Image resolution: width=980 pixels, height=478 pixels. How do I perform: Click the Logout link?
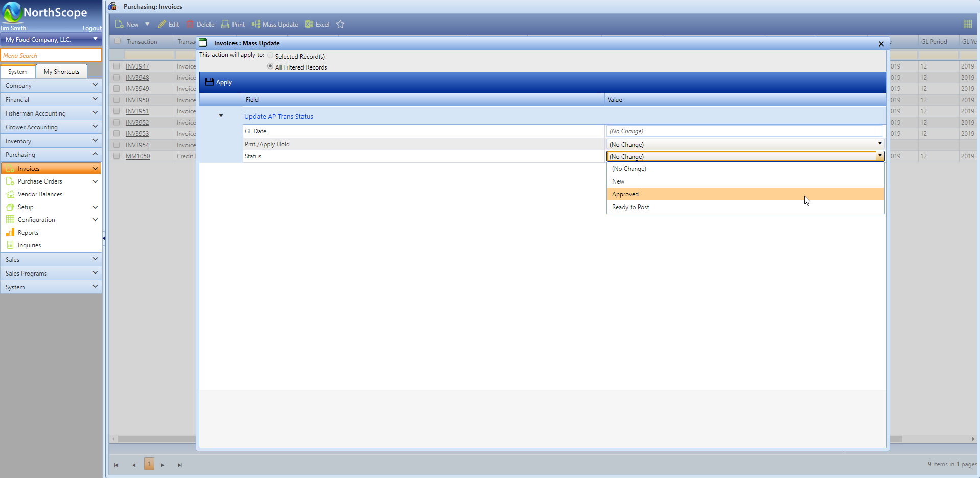coord(92,28)
